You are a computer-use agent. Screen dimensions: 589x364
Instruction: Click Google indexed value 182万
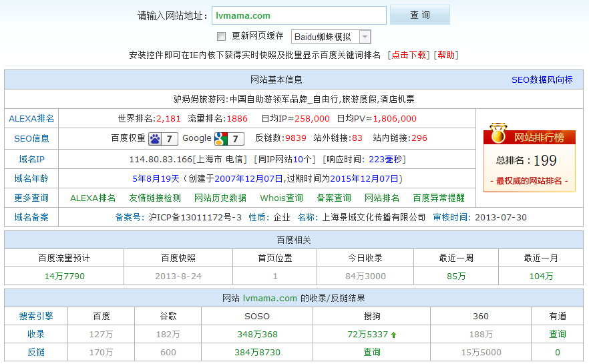[168, 335]
